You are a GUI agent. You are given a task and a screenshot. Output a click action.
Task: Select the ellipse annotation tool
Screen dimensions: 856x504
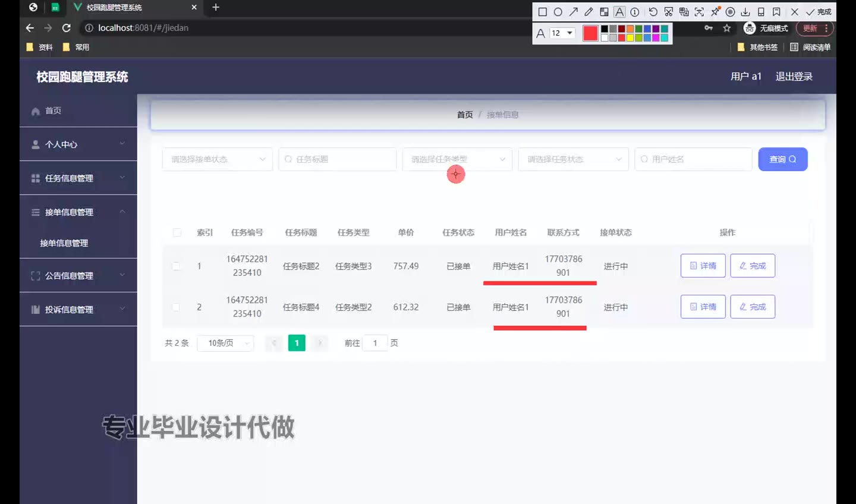(x=558, y=12)
